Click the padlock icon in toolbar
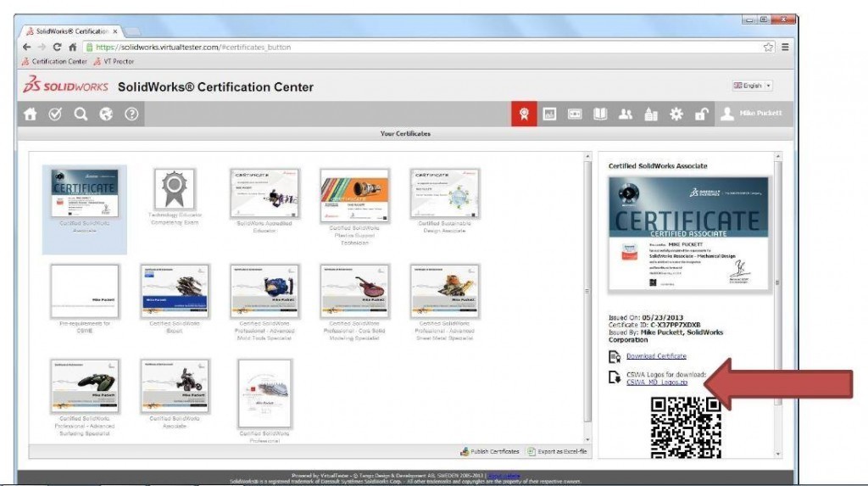The height and width of the screenshot is (486, 868). tap(701, 115)
